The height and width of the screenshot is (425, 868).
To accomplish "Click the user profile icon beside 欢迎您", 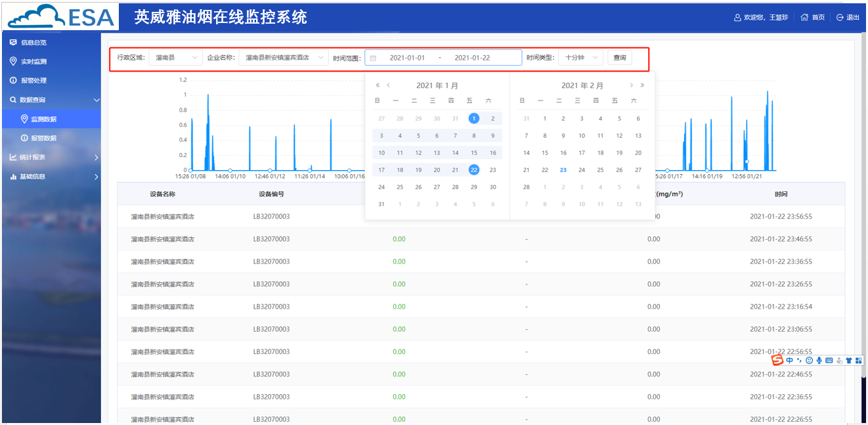I will tap(737, 18).
